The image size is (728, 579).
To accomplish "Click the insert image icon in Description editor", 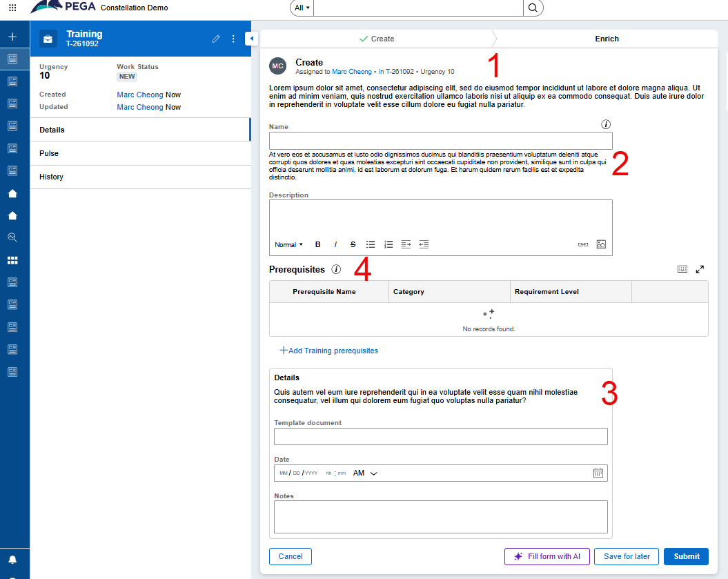I will click(601, 244).
